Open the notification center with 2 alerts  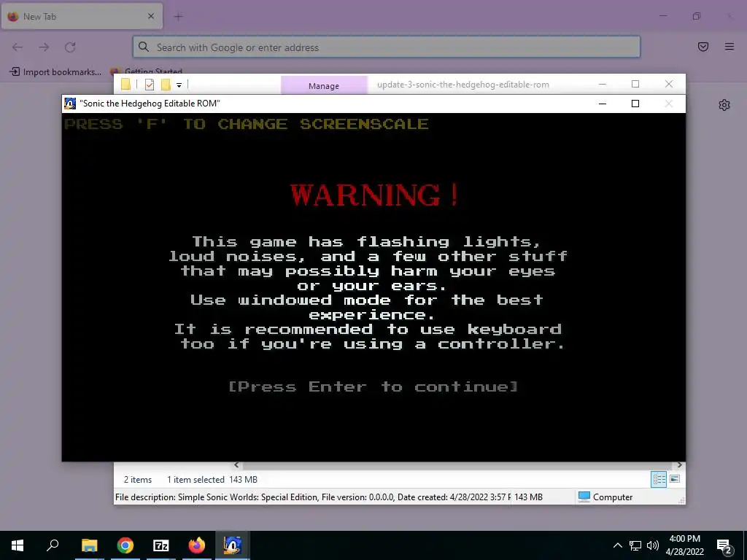point(724,545)
